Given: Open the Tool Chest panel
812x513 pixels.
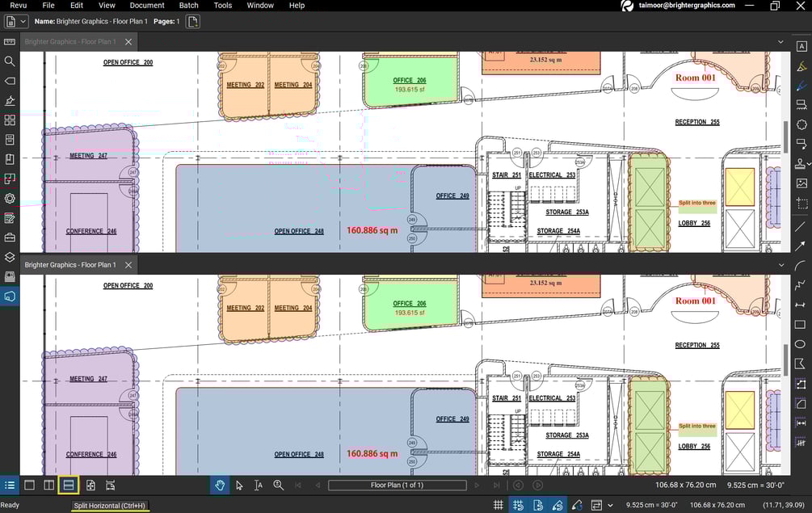Looking at the screenshot, I should (x=10, y=238).
